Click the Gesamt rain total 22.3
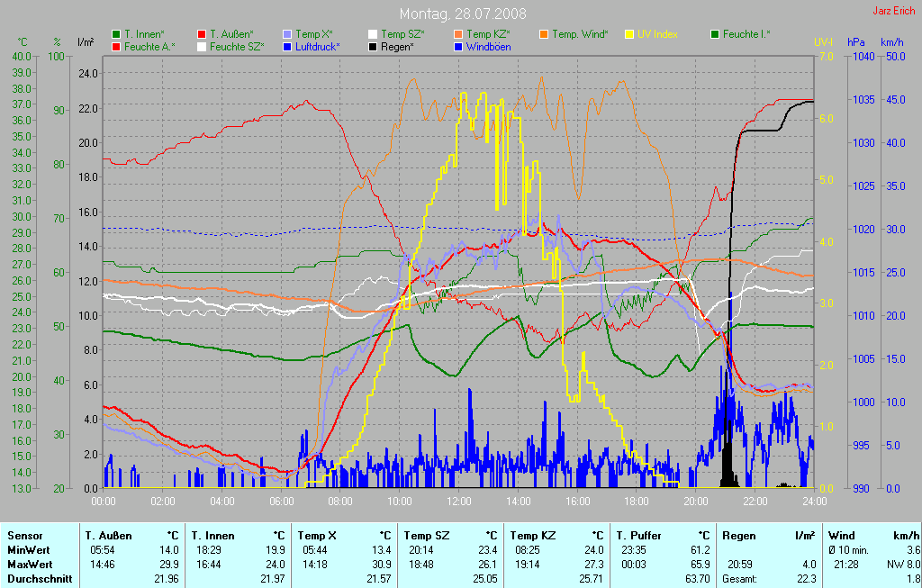922x588 pixels. coord(807,579)
